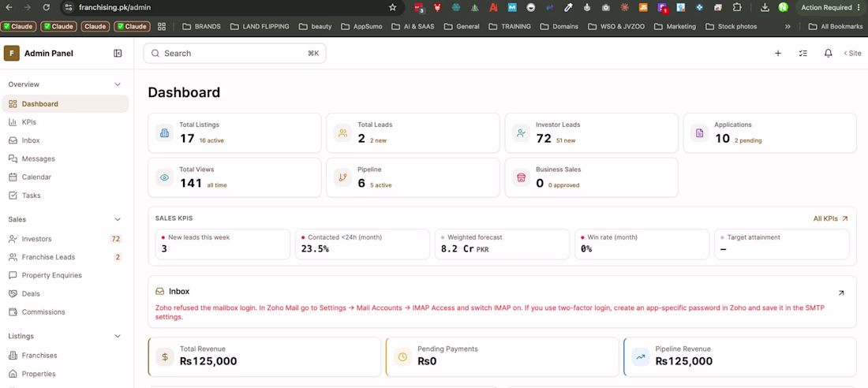Open the Investor Leads stat card
The image size is (868, 388).
click(591, 132)
